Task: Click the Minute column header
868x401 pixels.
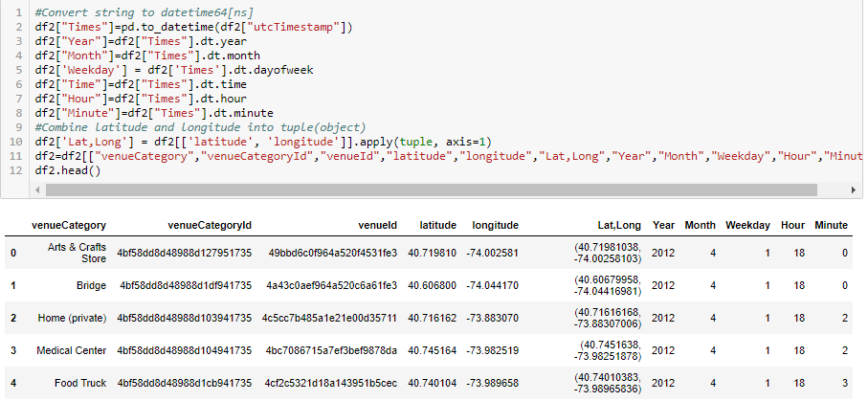Action: 831,226
